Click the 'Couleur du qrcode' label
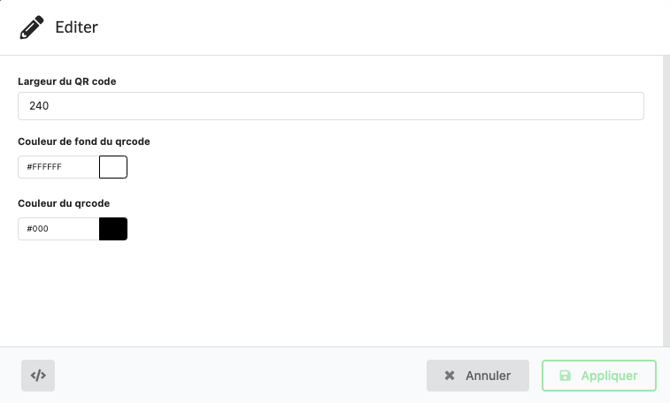This screenshot has width=670, height=403. (64, 203)
